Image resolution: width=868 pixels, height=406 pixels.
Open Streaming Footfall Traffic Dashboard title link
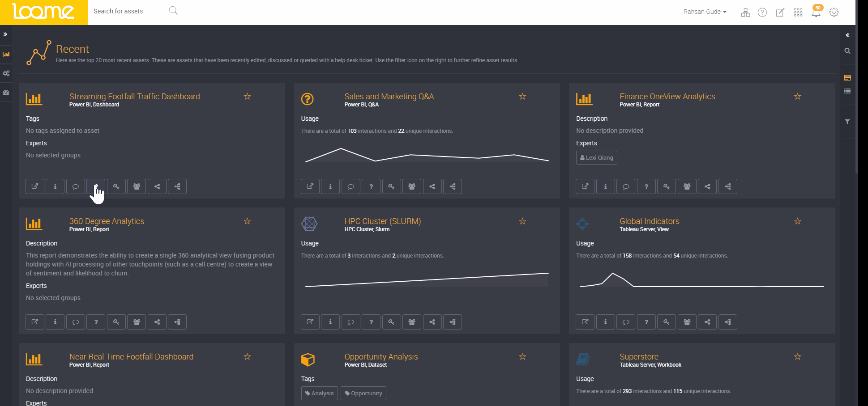click(x=135, y=97)
